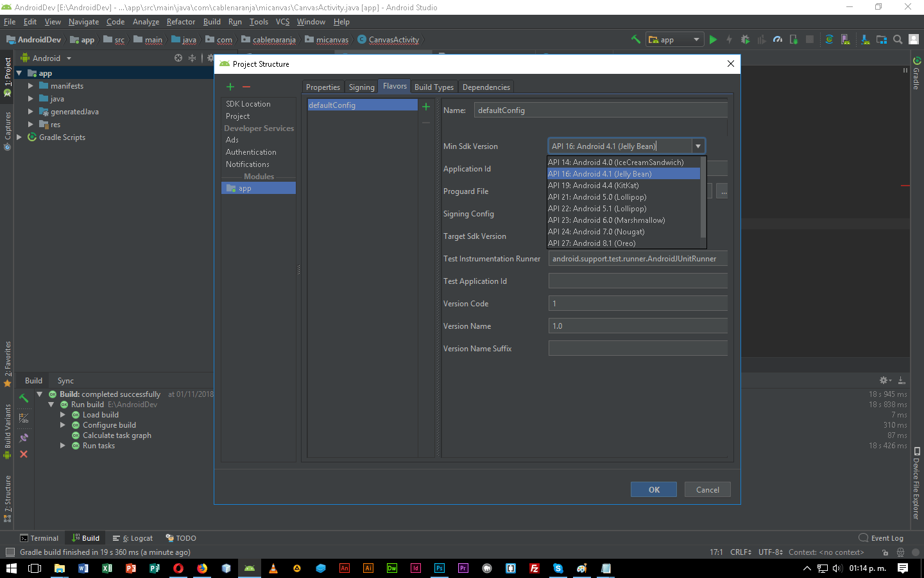Expand the Configure build node
Image resolution: width=924 pixels, height=578 pixels.
click(62, 425)
